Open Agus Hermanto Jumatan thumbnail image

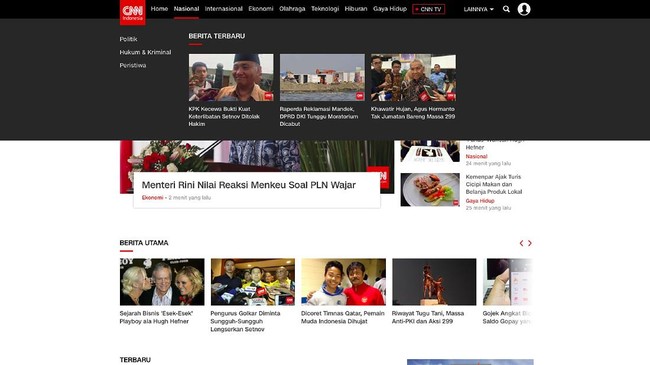coord(413,78)
